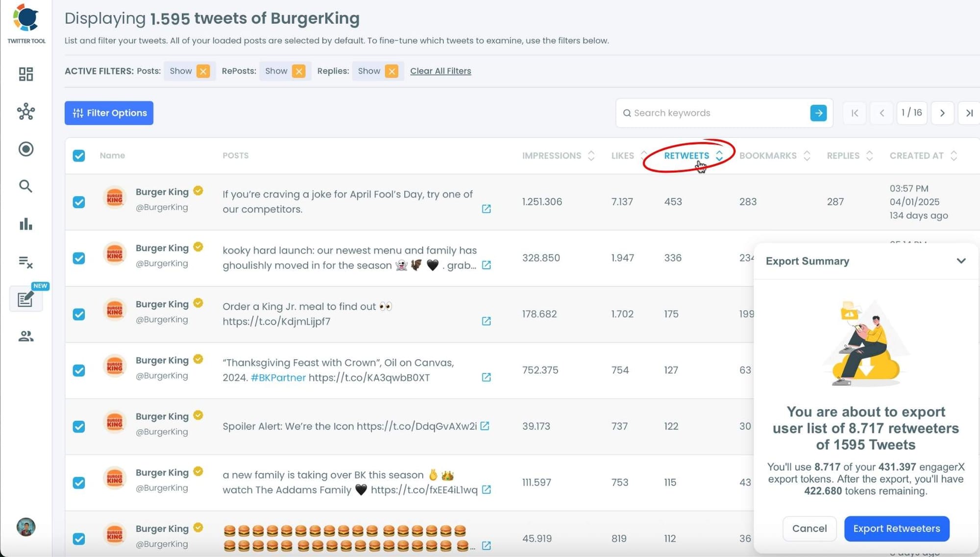Viewport: 980px width, 557px height.
Task: Toggle the select-all checkbox in table header
Action: pyautogui.click(x=79, y=156)
